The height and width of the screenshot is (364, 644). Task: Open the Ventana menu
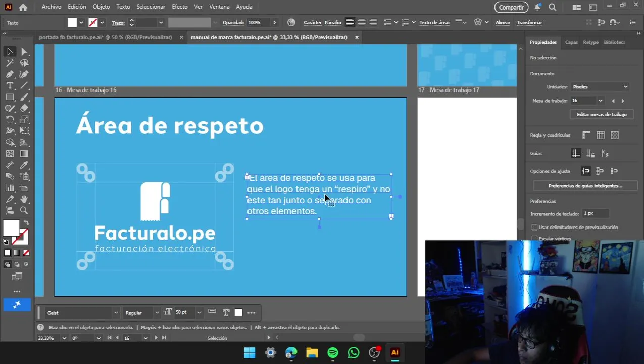[x=219, y=7]
